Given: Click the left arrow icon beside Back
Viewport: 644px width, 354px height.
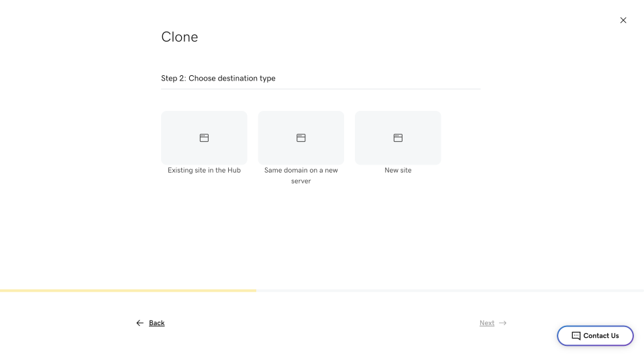Looking at the screenshot, I should 140,323.
